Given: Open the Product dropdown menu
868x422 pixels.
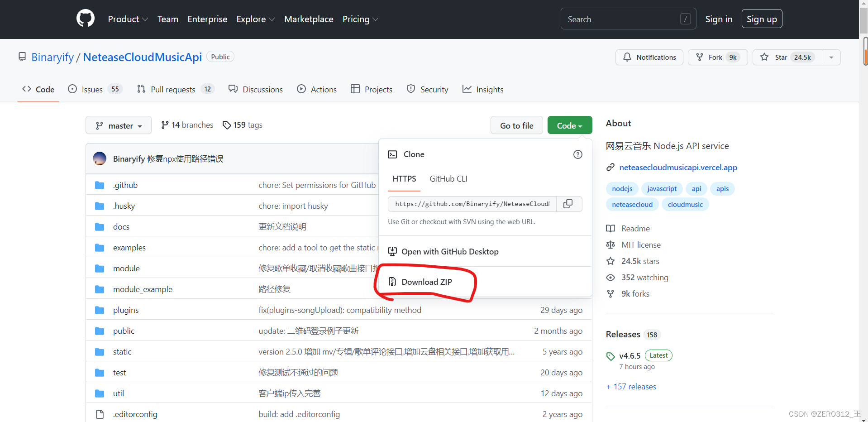Looking at the screenshot, I should [128, 19].
